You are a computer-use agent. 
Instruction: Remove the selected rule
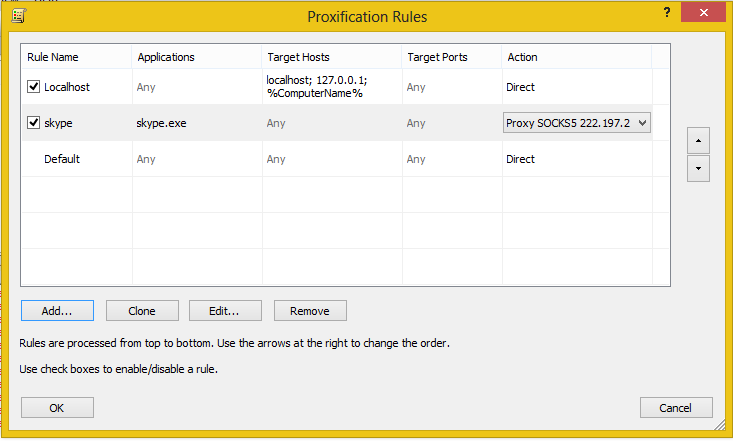click(x=310, y=311)
